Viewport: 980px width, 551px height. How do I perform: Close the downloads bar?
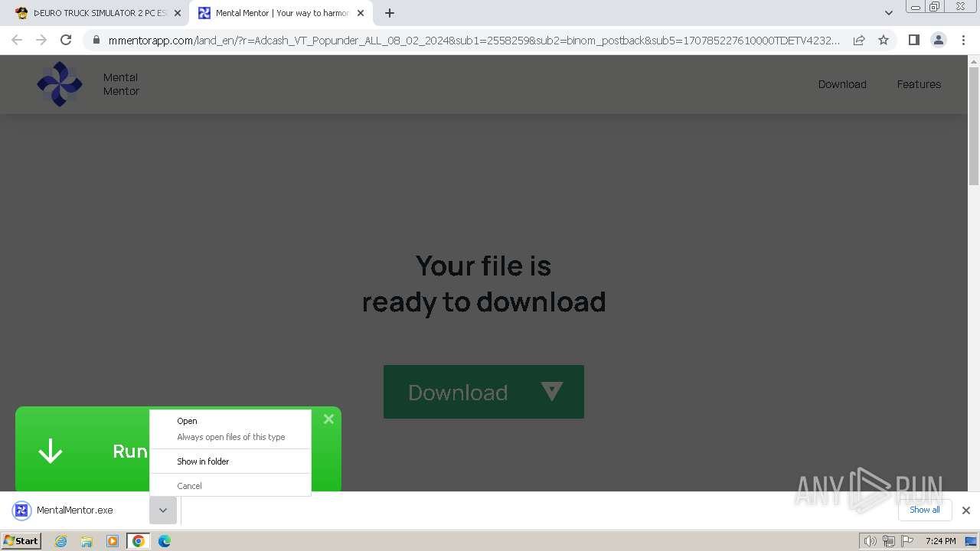(x=965, y=510)
